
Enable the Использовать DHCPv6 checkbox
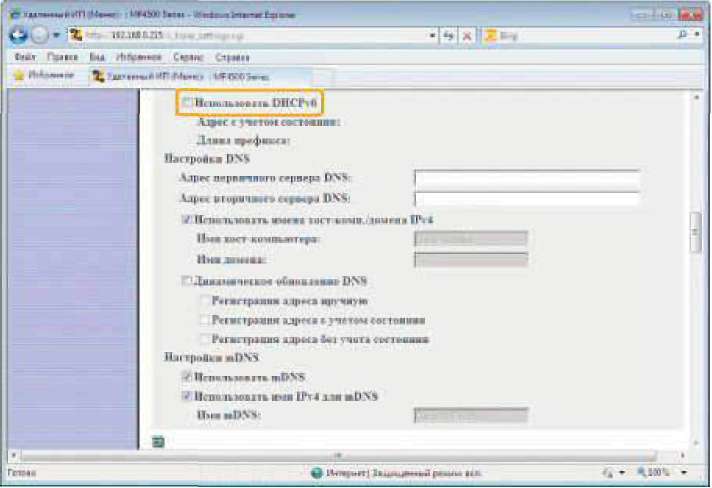pyautogui.click(x=186, y=103)
